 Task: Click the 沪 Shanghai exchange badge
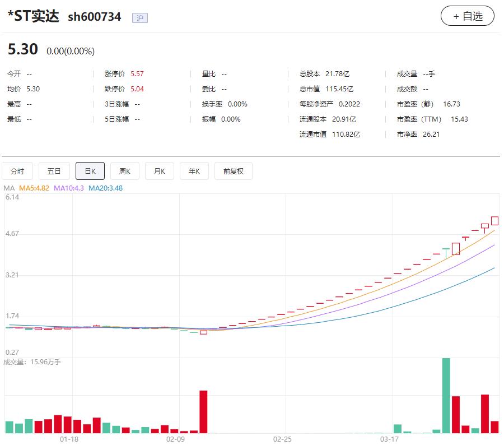140,18
